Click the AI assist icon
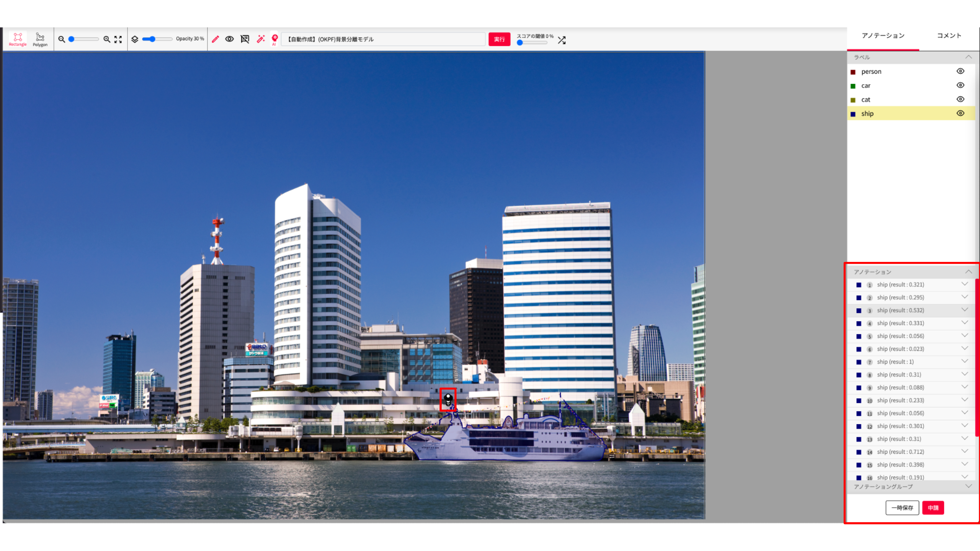Viewport: 980px width, 551px height. click(274, 39)
